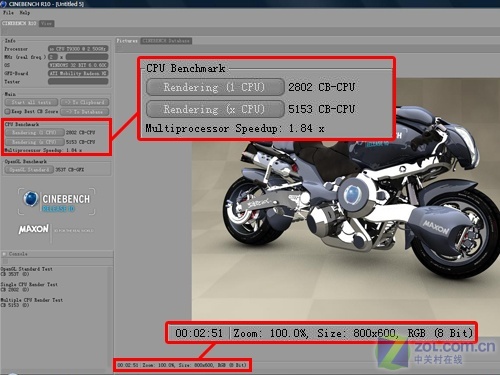Click 5153 CB-CPU score in left panel
This screenshot has height=375, width=500.
[80, 142]
